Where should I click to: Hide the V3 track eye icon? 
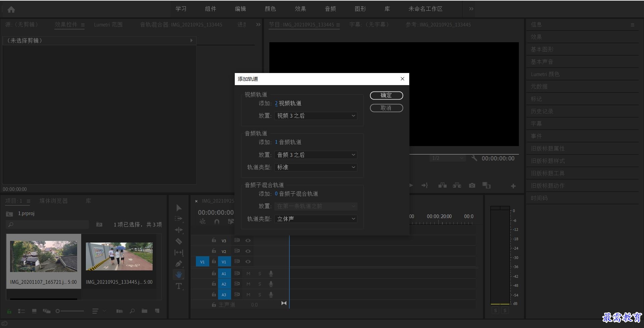coord(248,241)
